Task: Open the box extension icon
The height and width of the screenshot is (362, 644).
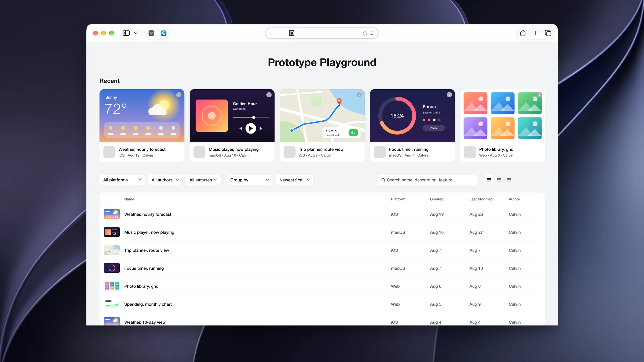Action: point(151,33)
